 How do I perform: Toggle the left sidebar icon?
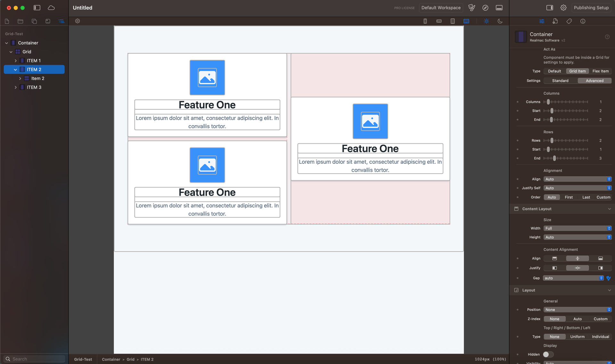tap(37, 8)
